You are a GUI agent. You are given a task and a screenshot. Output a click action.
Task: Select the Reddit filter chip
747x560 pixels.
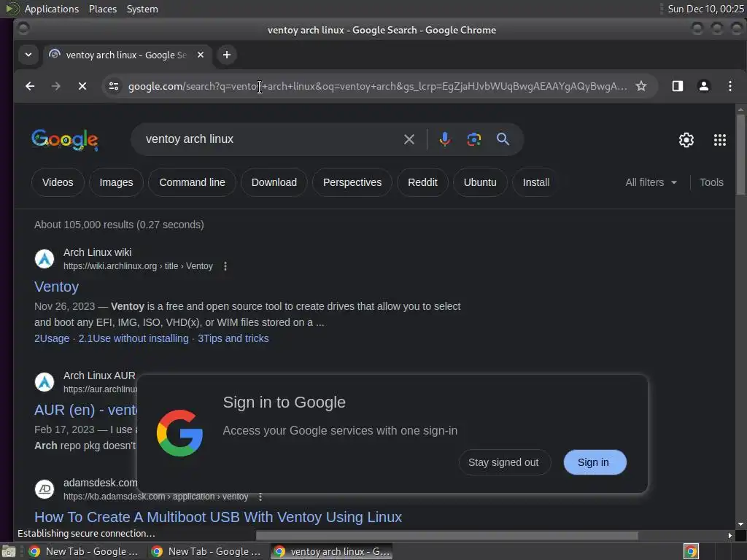click(x=422, y=182)
